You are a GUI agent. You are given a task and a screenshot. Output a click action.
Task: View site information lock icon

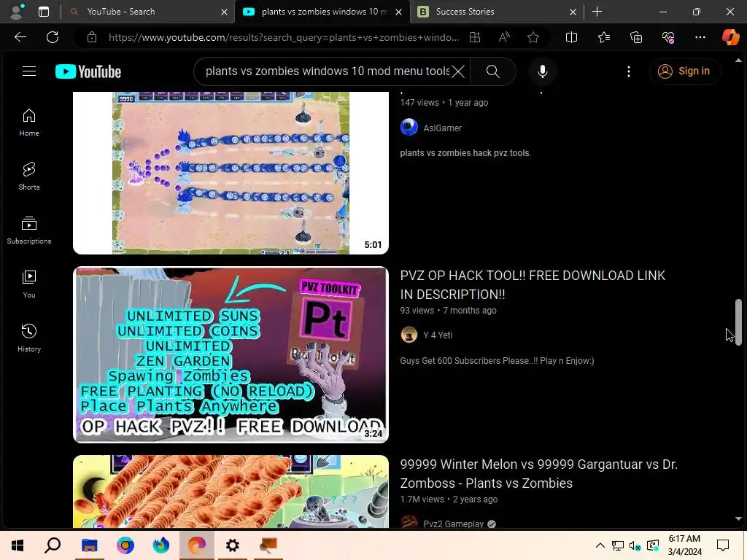coord(92,37)
